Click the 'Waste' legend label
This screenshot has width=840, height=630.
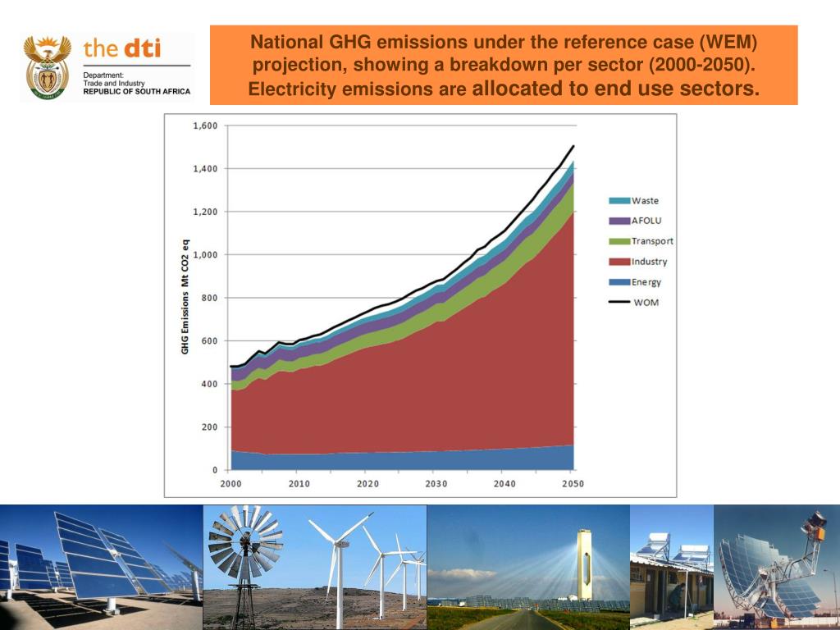point(645,201)
